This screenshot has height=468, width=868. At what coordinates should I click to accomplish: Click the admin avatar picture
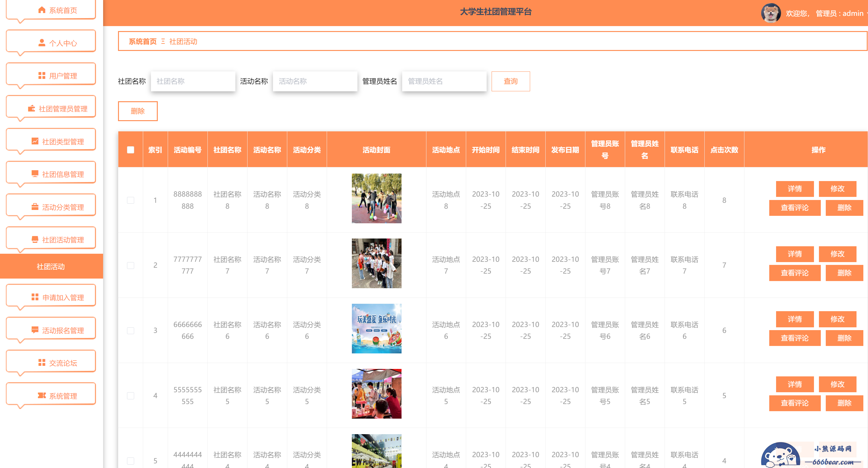[x=770, y=13]
